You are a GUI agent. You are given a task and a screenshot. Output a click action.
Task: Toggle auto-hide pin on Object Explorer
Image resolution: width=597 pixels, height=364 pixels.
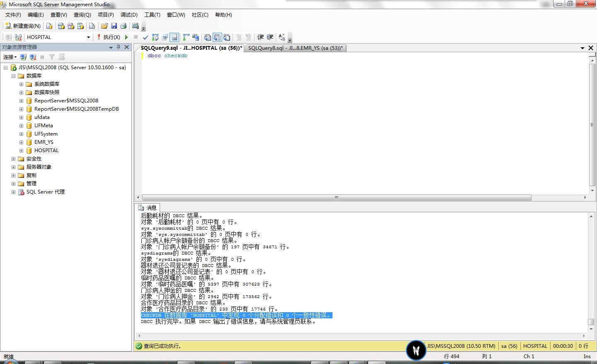pyautogui.click(x=119, y=47)
